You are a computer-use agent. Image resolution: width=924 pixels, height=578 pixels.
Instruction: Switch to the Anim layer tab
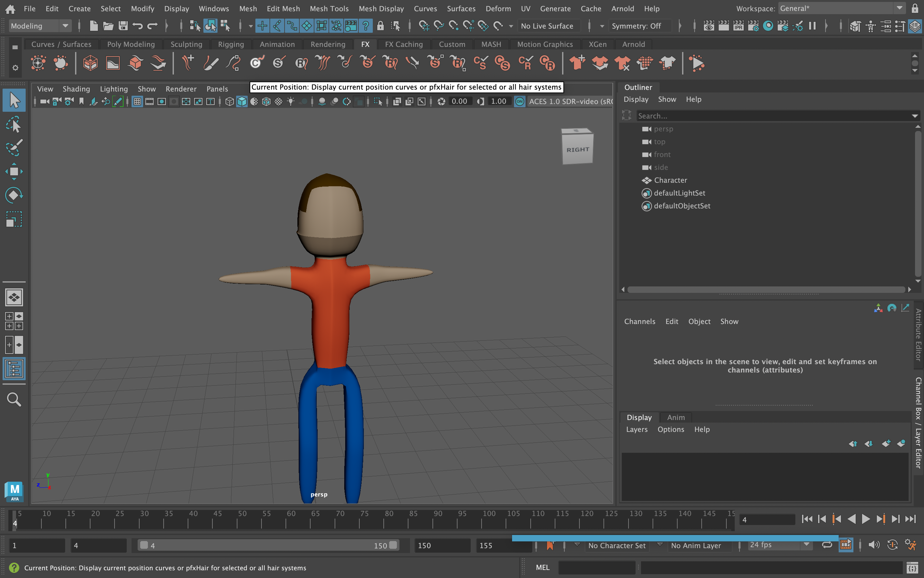[675, 417]
